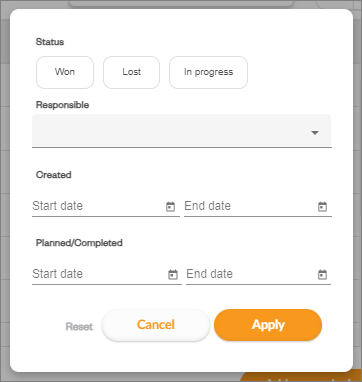362x382 pixels.
Task: Focus the Planned/Completed Start date field
Action: [99, 274]
